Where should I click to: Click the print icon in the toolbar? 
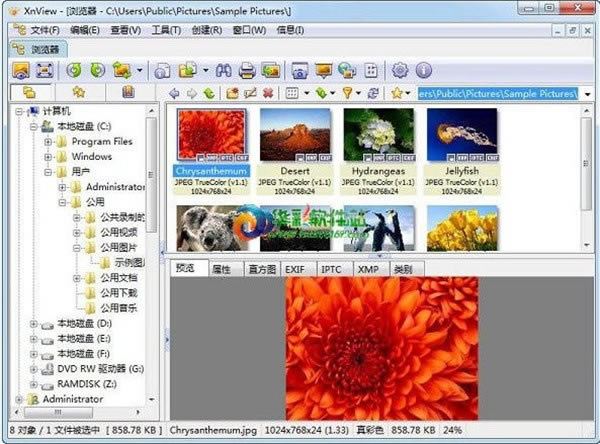pyautogui.click(x=247, y=70)
